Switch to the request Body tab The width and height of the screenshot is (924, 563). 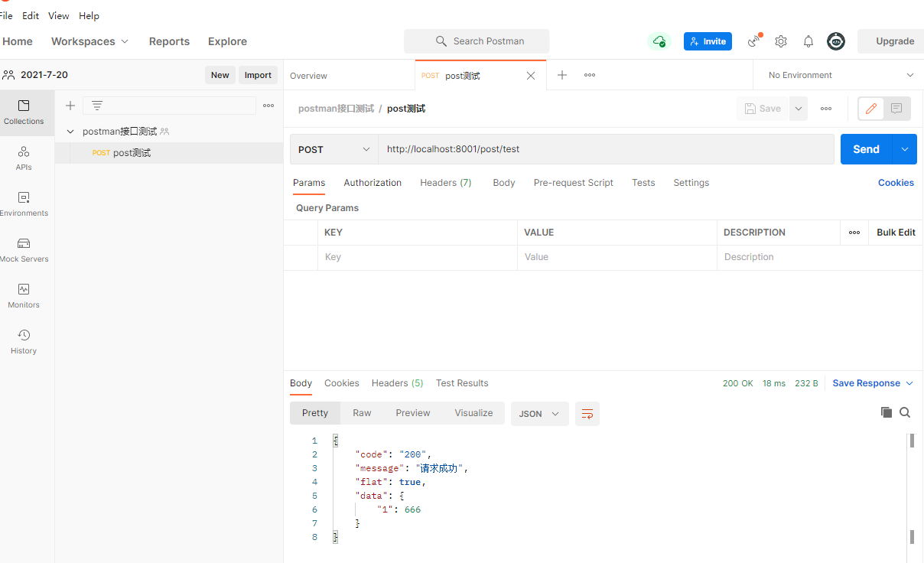504,183
